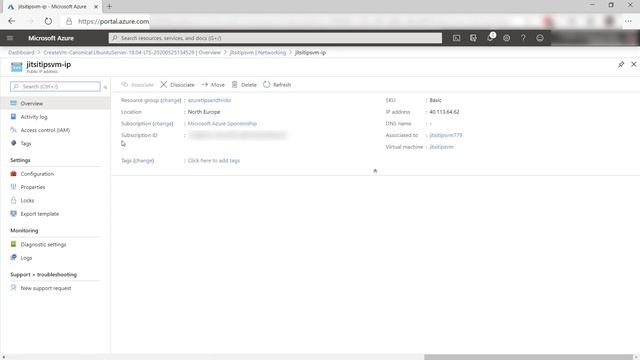The height and width of the screenshot is (360, 640).
Task: Open Configuration settings
Action: pyautogui.click(x=37, y=174)
